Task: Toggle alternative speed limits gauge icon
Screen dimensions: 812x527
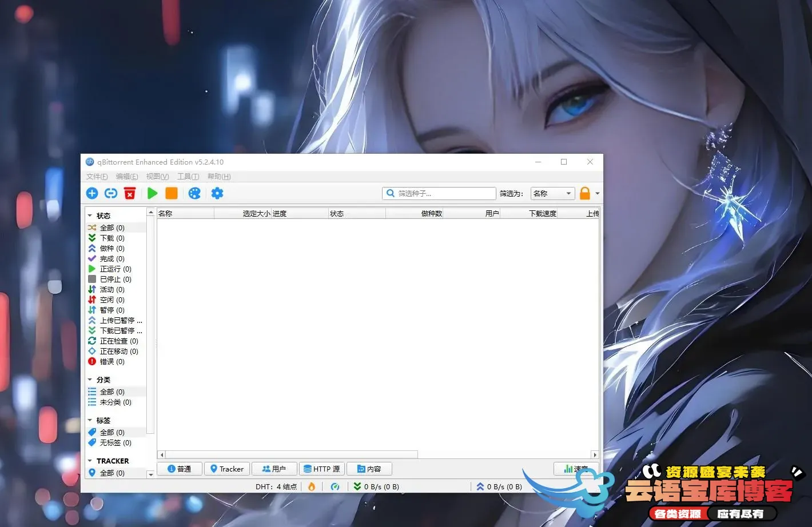Action: pyautogui.click(x=335, y=486)
